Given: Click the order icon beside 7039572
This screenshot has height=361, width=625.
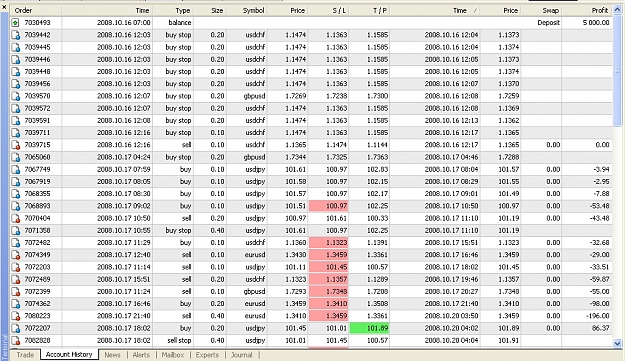Looking at the screenshot, I should [15, 108].
